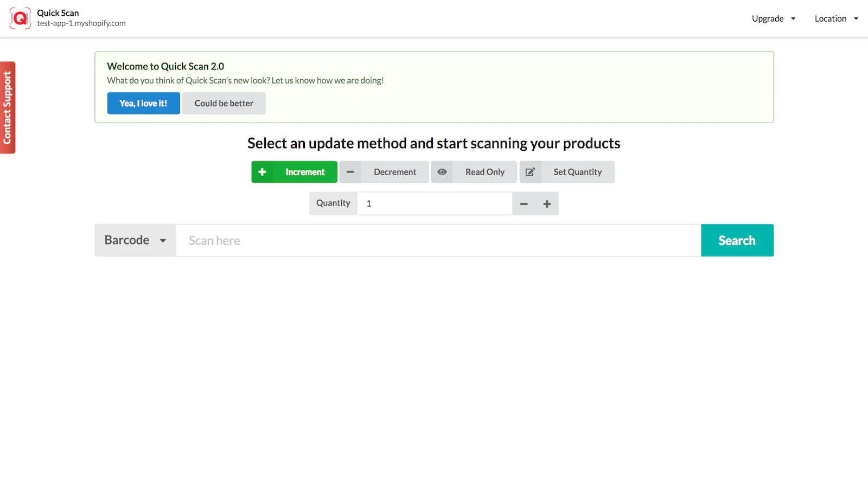Open the Contact Support side tab
This screenshot has height=488, width=868.
click(8, 107)
